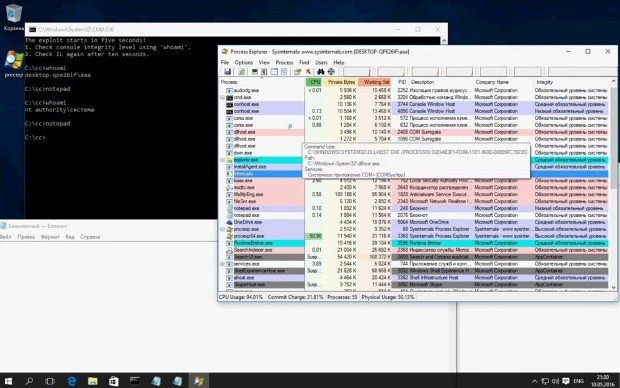Sort by the CPU column header
This screenshot has height=388, width=620.
click(315, 82)
